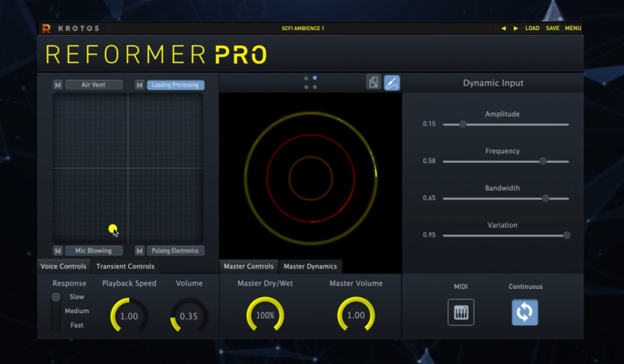The height and width of the screenshot is (364, 624).
Task: Open the file analysis input mode icon
Action: point(373,83)
